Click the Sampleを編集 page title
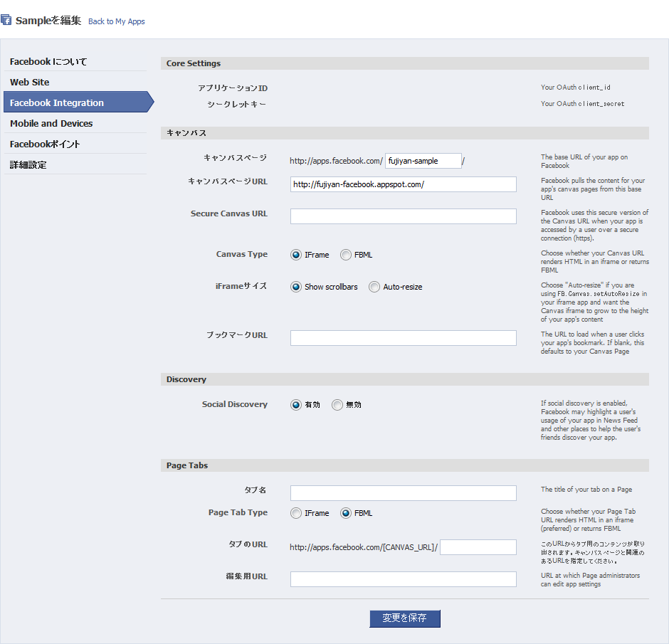This screenshot has height=644, width=669. click(48, 21)
